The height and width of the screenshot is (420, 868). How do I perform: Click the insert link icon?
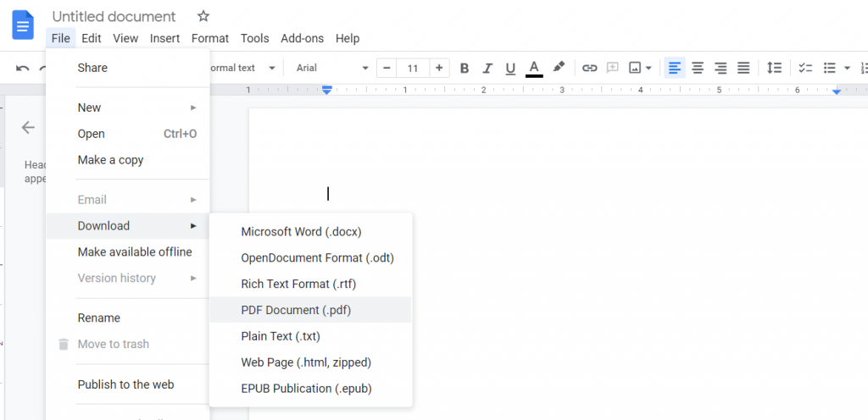[589, 68]
